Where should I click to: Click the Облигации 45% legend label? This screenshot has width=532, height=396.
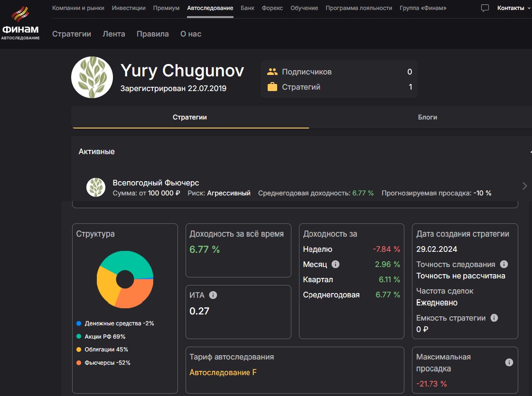tap(106, 350)
